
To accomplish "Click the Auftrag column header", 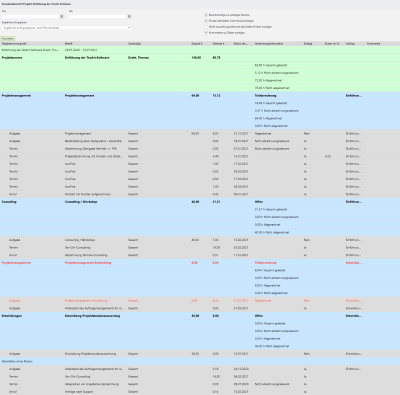I will [350, 44].
